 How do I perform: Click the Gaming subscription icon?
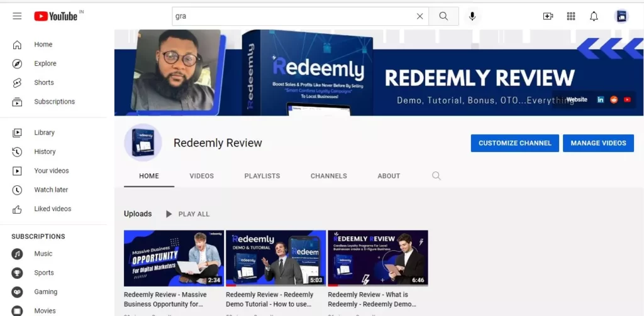(17, 291)
